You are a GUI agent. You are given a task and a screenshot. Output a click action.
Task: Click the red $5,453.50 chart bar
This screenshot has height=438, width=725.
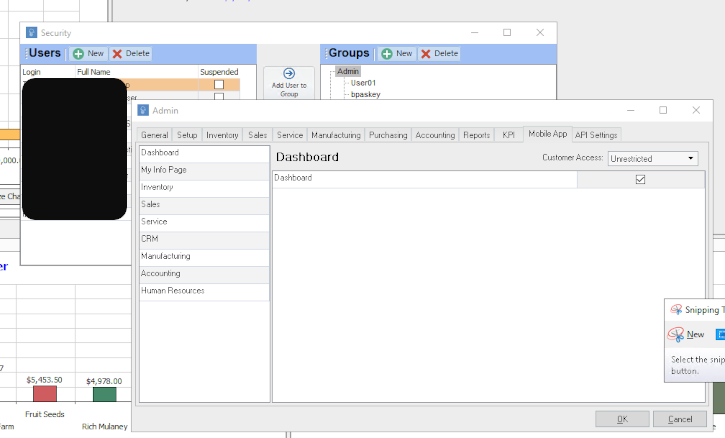[x=45, y=394]
